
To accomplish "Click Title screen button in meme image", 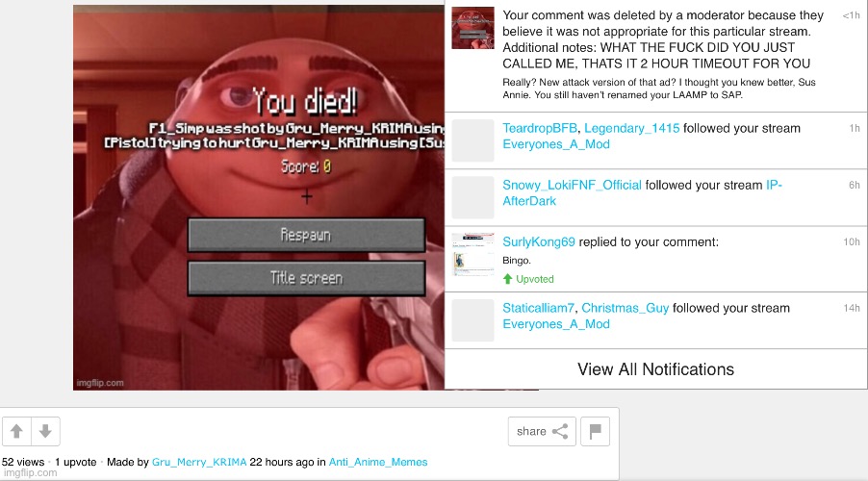I will 306,278.
